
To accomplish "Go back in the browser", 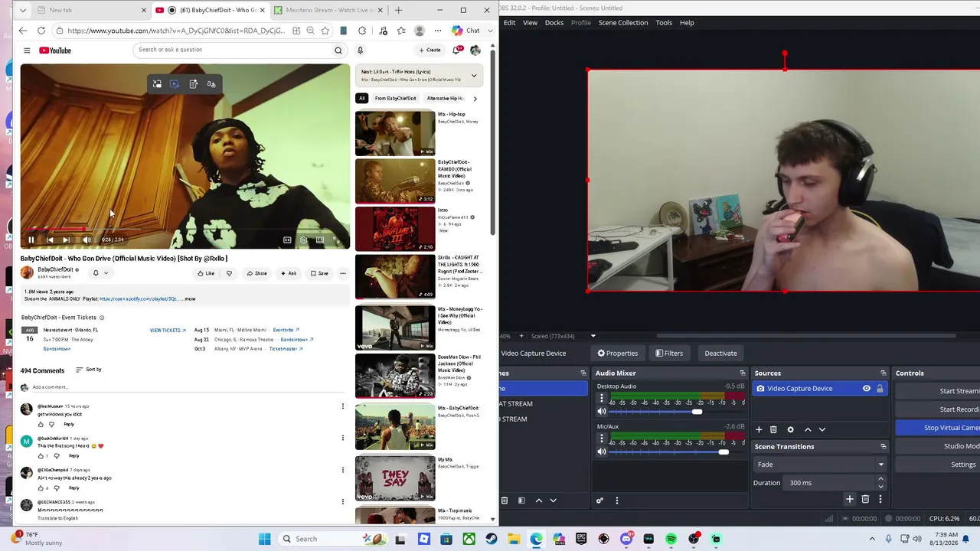I will pyautogui.click(x=23, y=31).
